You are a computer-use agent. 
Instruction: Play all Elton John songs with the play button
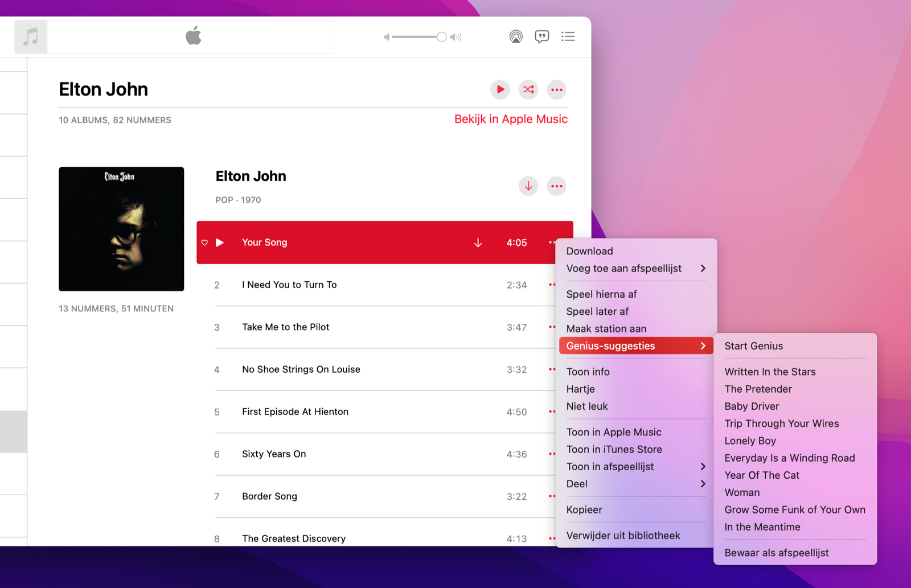pyautogui.click(x=500, y=89)
